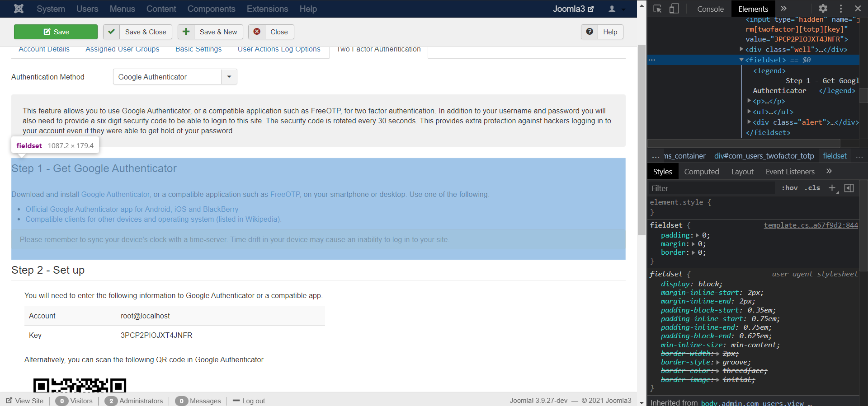Open the Content menu
Screen dimensions: 868x406
tap(161, 9)
